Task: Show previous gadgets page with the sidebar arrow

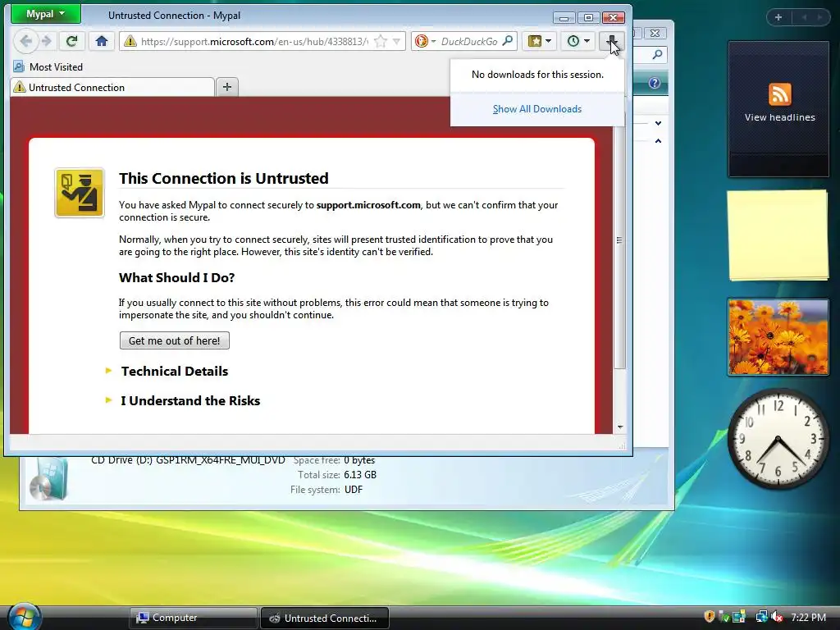Action: pyautogui.click(x=804, y=17)
